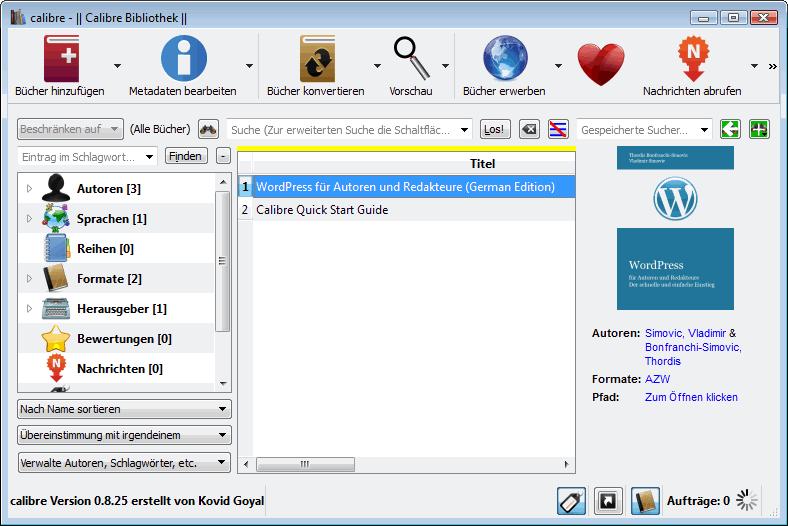
Task: Click the red heart donate icon
Action: click(x=601, y=64)
